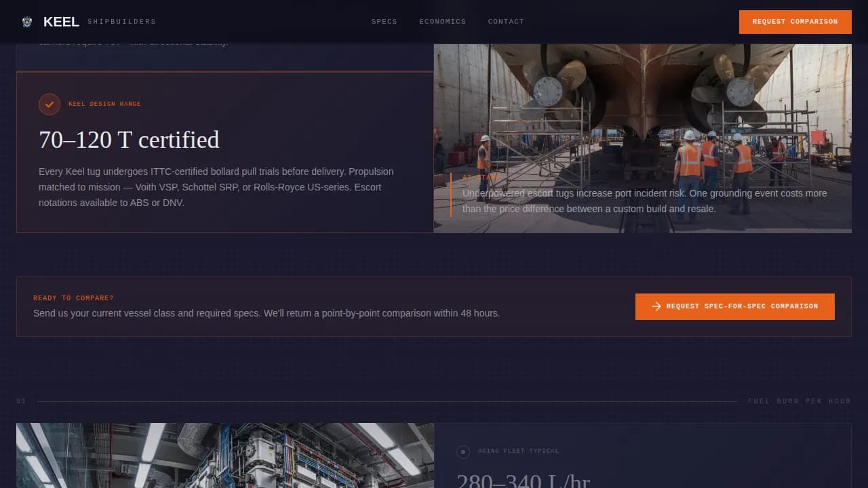
Task: Click the Aging Fleet Typical label
Action: (518, 451)
